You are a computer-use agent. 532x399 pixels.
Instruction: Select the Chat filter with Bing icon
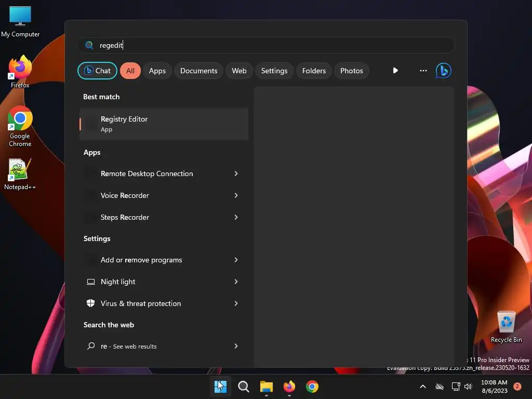[97, 71]
